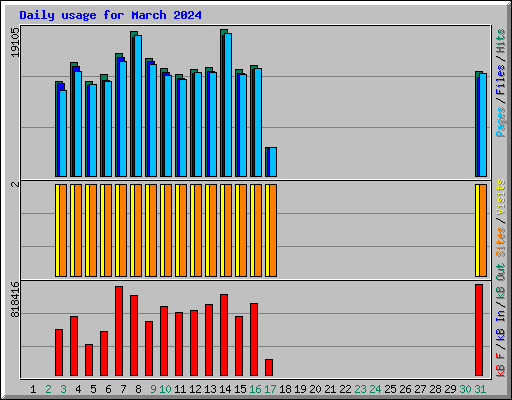Select day 18 on the x-axis

(285, 389)
